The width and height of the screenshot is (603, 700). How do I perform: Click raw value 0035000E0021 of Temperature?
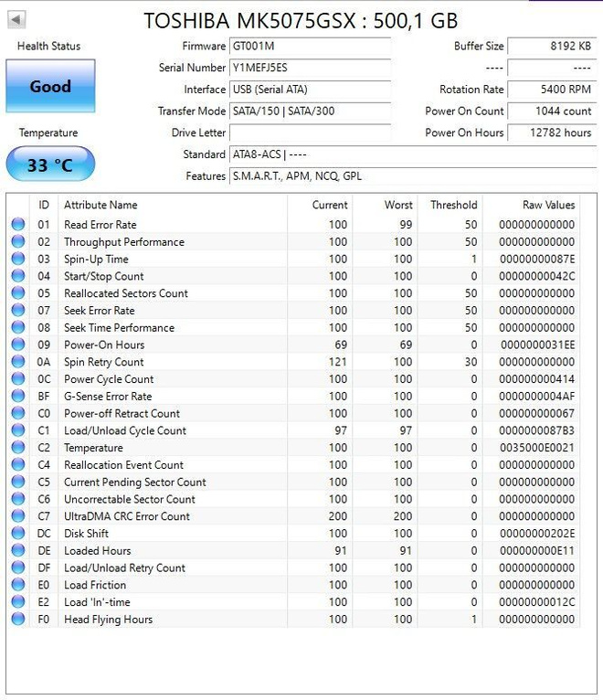pos(537,448)
